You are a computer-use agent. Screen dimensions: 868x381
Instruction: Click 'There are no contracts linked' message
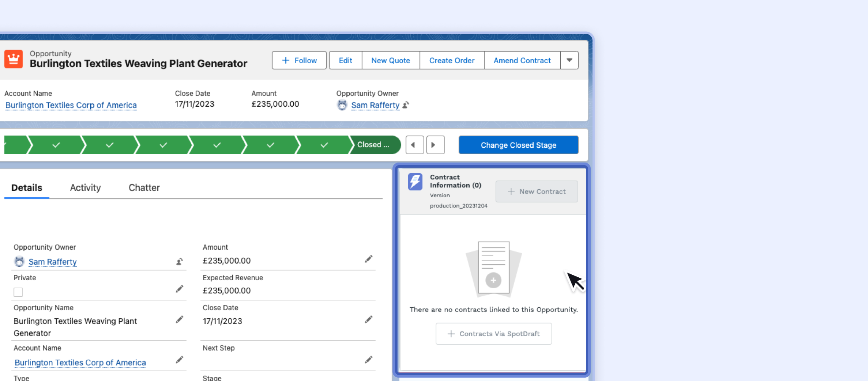[494, 309]
